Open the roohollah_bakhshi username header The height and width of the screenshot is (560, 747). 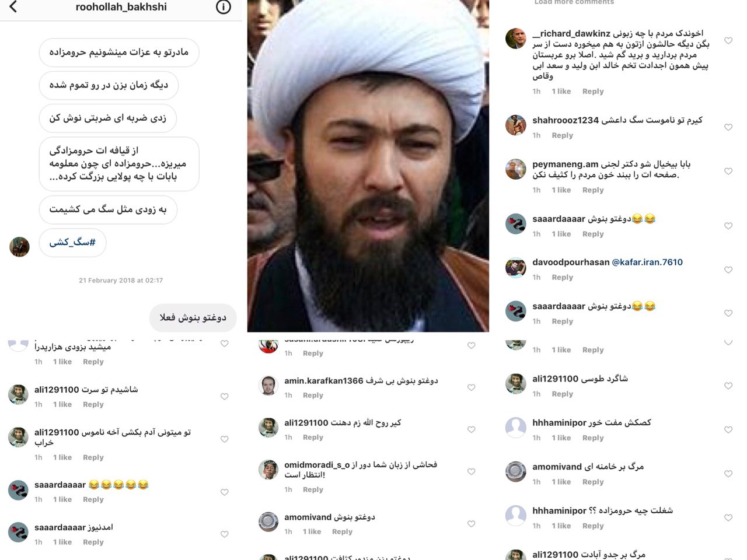point(121,7)
